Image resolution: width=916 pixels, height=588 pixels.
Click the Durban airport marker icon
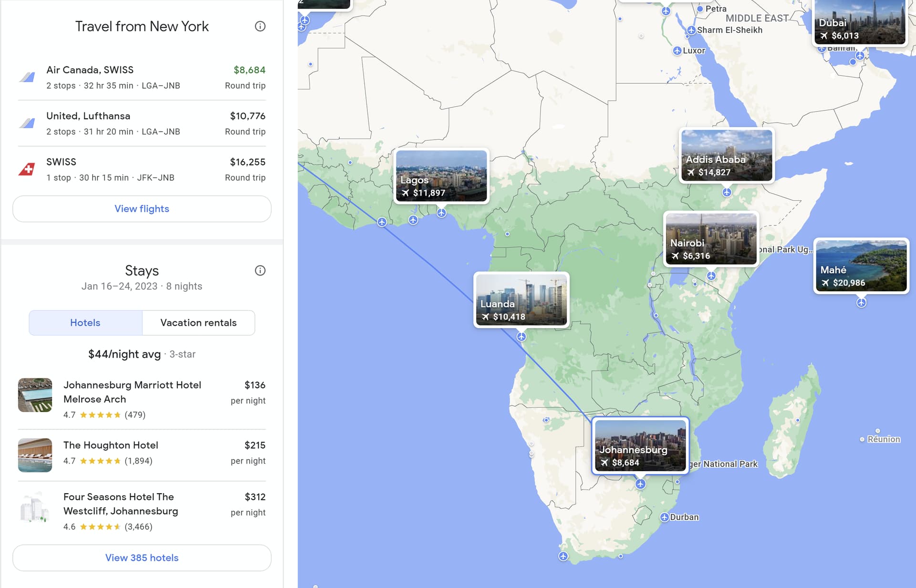tap(664, 517)
